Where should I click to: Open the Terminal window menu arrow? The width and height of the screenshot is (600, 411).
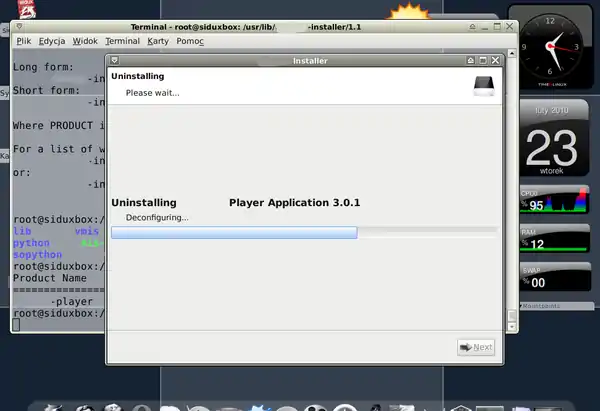(x=20, y=25)
